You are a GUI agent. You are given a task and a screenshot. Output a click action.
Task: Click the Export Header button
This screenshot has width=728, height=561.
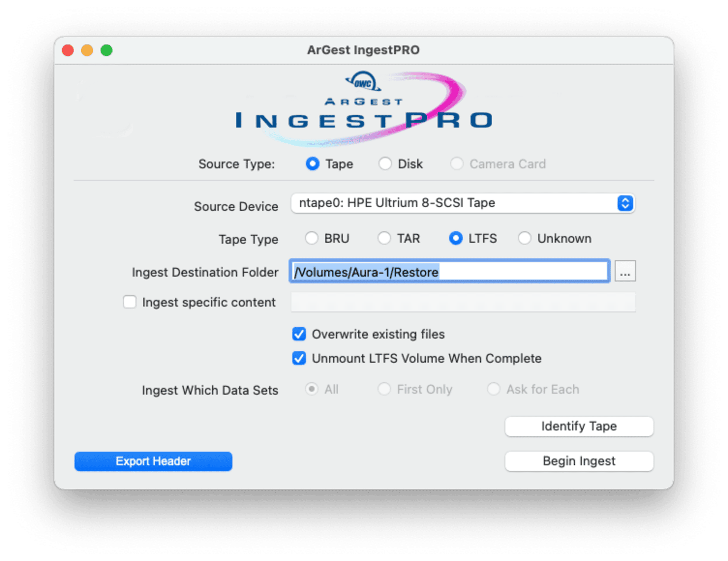tap(153, 461)
